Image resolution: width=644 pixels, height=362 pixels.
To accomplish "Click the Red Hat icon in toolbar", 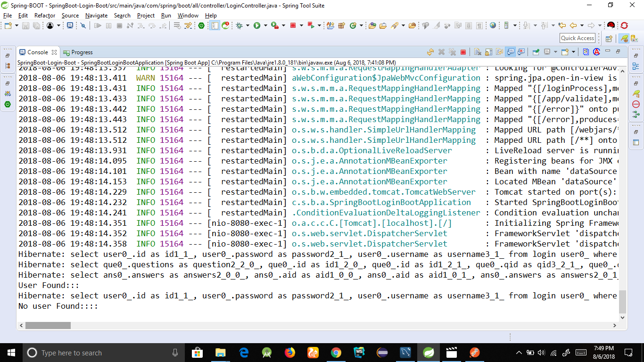I will point(611,25).
